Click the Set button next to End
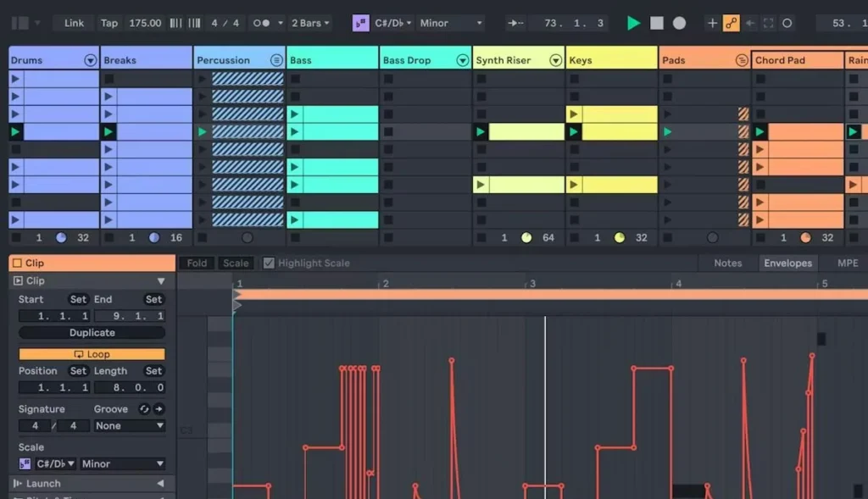Image resolution: width=868 pixels, height=499 pixels. [153, 299]
